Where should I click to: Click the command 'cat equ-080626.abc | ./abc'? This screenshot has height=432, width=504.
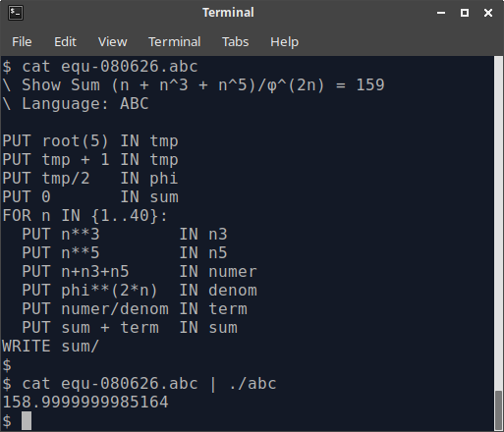149,384
